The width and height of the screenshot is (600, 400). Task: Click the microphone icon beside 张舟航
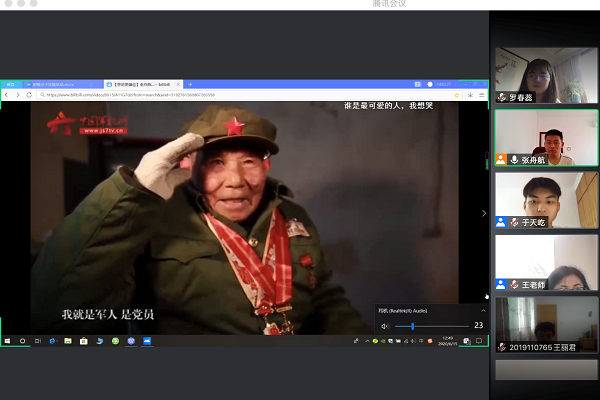[514, 160]
